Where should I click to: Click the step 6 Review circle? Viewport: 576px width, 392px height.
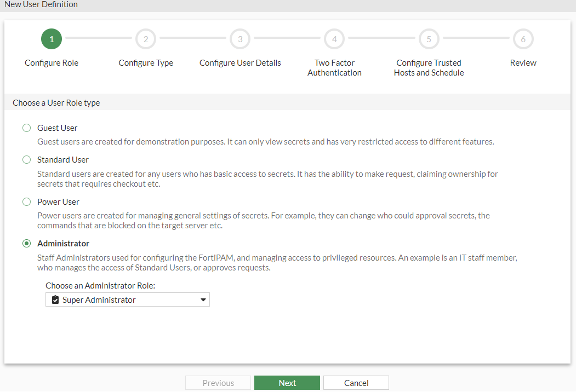tap(523, 39)
